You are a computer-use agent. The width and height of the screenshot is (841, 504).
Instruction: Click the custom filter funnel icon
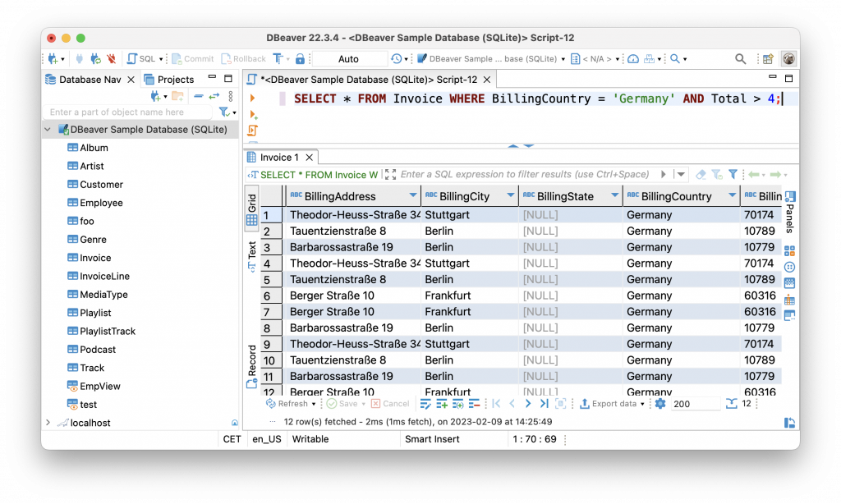[x=733, y=174]
